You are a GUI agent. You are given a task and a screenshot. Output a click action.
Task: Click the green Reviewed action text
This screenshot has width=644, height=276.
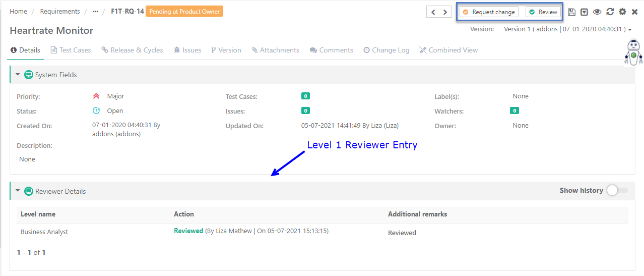pyautogui.click(x=188, y=231)
